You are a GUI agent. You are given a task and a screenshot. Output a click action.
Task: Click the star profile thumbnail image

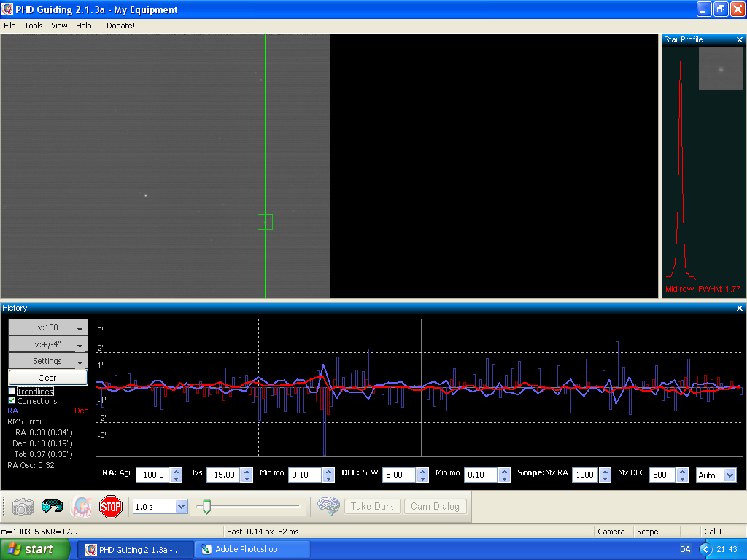(720, 69)
